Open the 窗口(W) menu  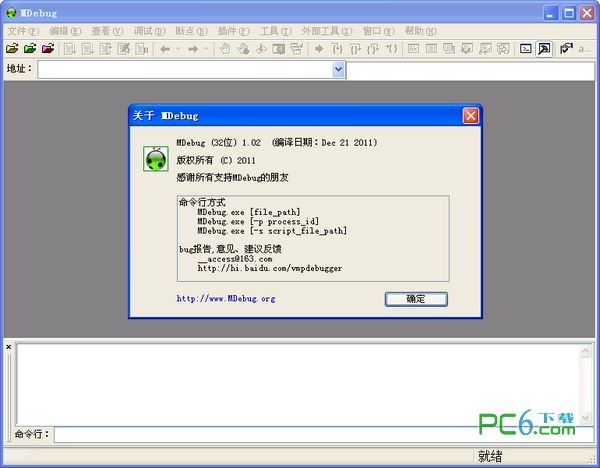pyautogui.click(x=378, y=31)
